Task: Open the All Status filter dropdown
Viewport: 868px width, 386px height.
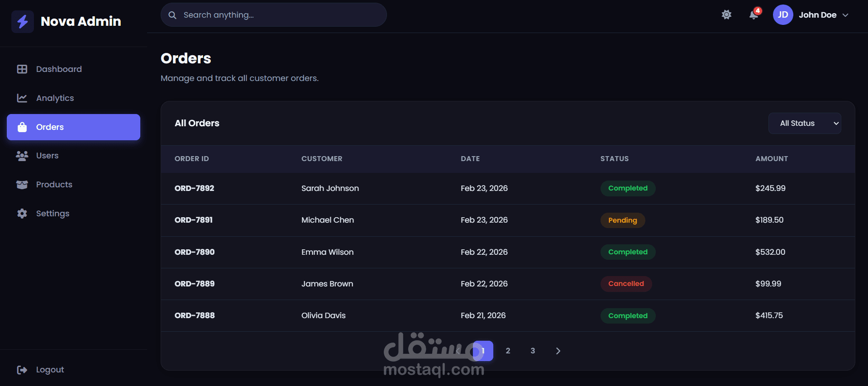Action: point(805,124)
